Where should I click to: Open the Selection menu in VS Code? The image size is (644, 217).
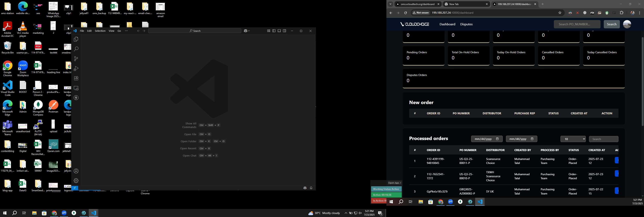pyautogui.click(x=100, y=31)
